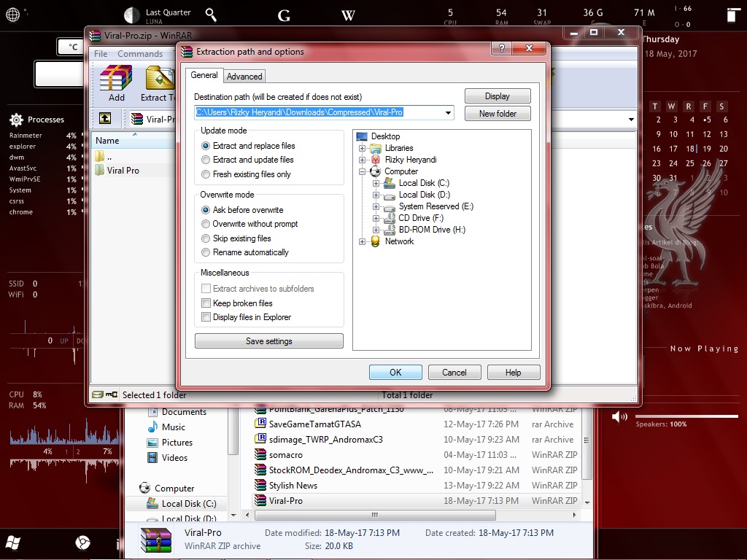747x560 pixels.
Task: Expand System Reserved (E:) tree node
Action: 376,206
